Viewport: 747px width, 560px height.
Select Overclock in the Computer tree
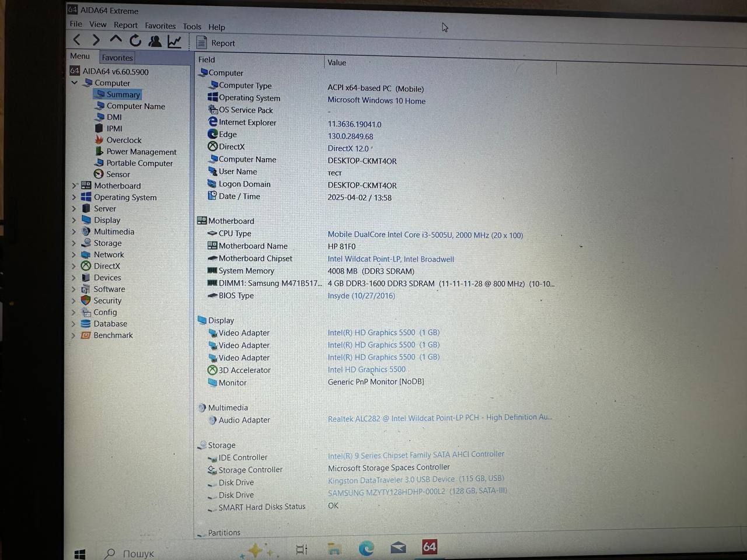click(124, 140)
